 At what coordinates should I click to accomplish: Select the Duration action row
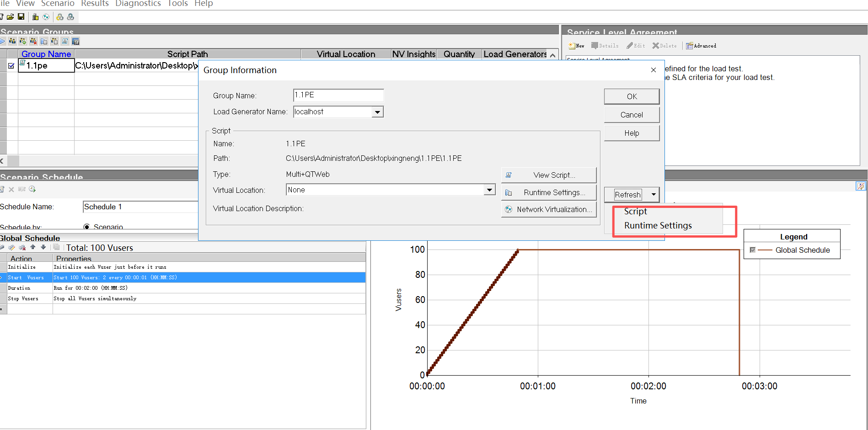click(x=183, y=288)
